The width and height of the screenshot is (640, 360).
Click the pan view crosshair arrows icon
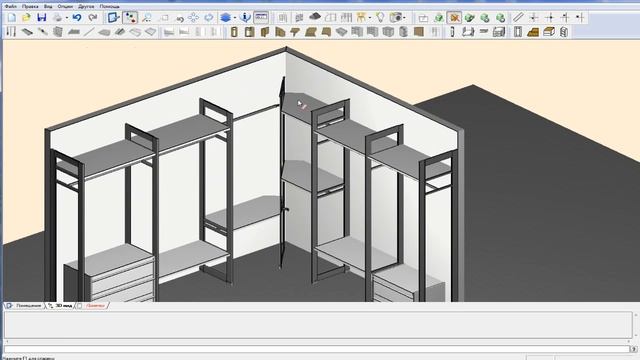(193, 18)
